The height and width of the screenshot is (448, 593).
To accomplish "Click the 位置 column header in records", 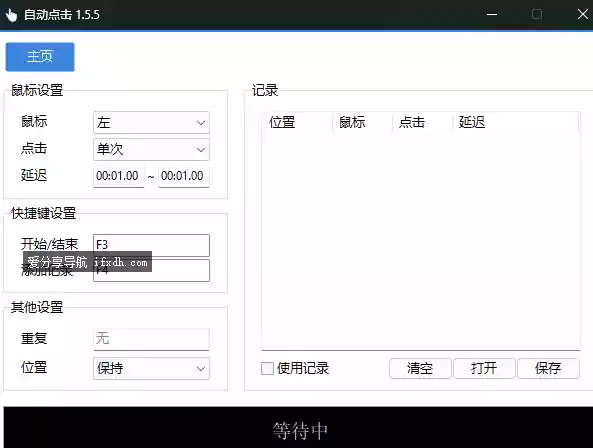I will point(297,122).
